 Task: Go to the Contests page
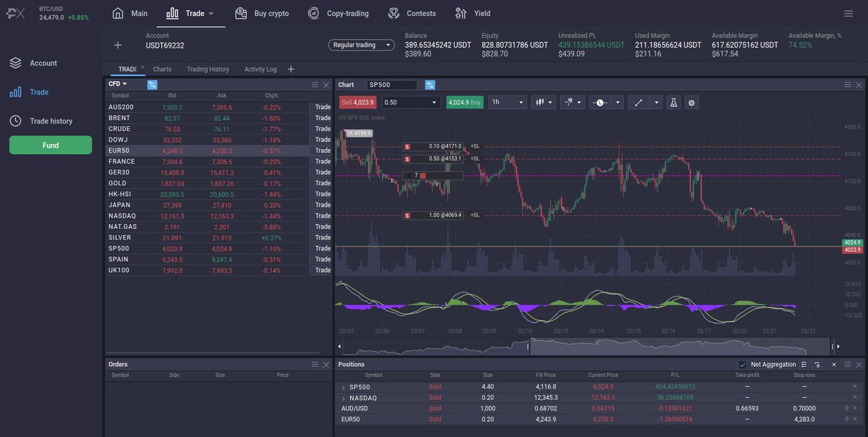pos(412,13)
